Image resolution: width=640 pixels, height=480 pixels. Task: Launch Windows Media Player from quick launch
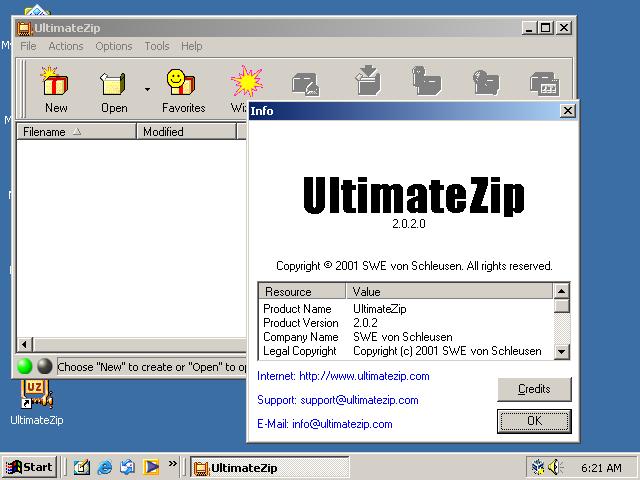pos(151,467)
